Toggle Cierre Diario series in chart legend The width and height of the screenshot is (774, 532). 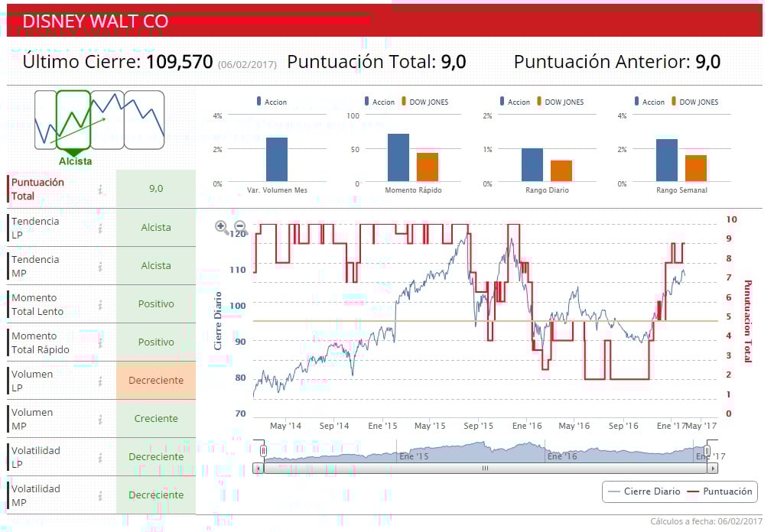(x=644, y=491)
